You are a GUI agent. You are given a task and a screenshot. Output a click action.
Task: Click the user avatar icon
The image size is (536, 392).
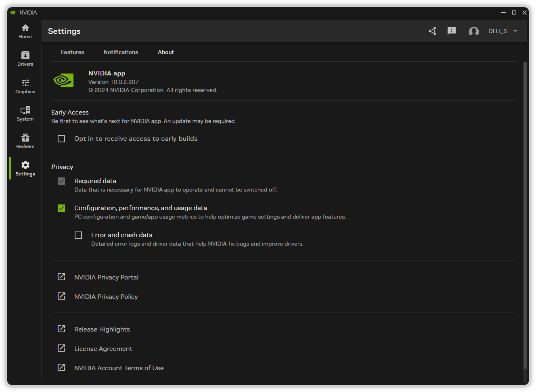(x=474, y=31)
